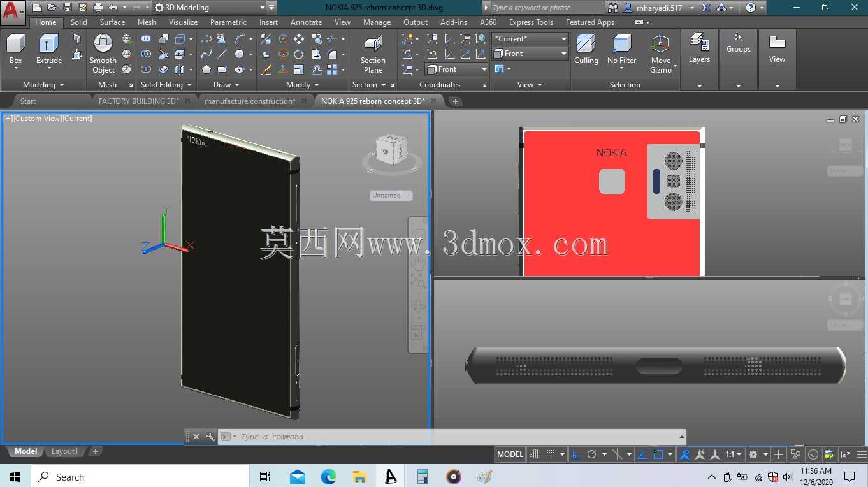This screenshot has width=868, height=487.
Task: Open the Unnamed UCS dropdown below ViewCube
Action: (391, 196)
